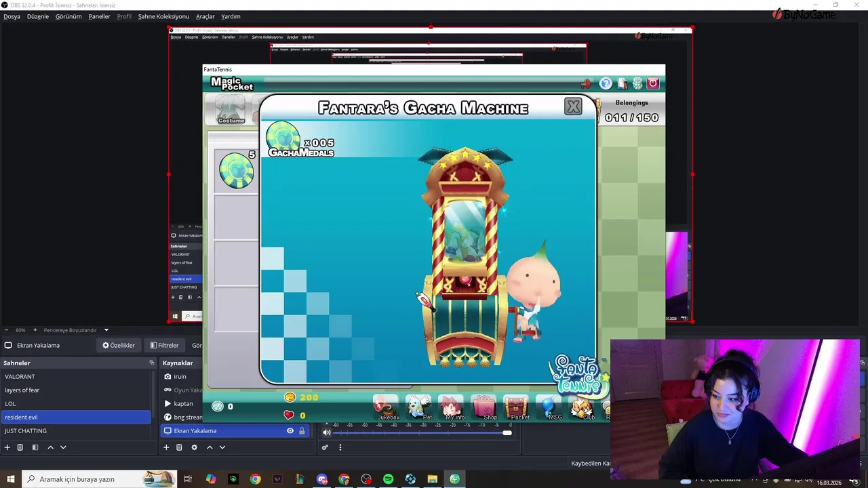Add a new source with plus
868x488 pixels.
click(166, 447)
